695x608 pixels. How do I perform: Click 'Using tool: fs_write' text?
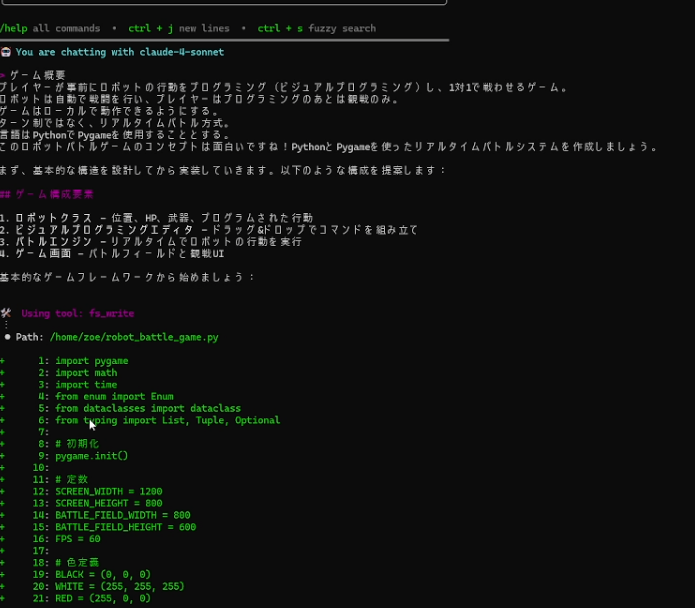[x=78, y=313]
